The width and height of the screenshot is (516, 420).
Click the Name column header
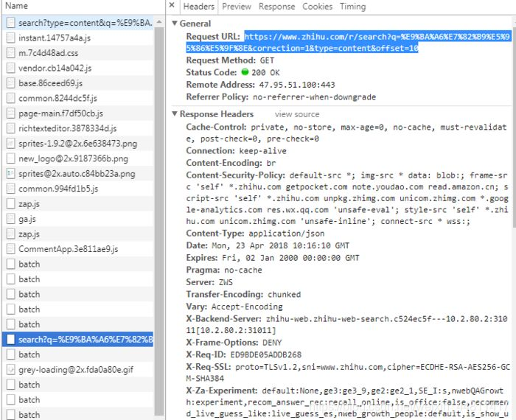click(16, 6)
